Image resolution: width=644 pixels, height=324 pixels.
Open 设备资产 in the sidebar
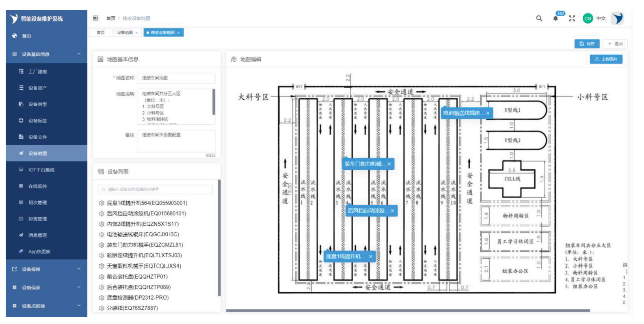click(37, 88)
